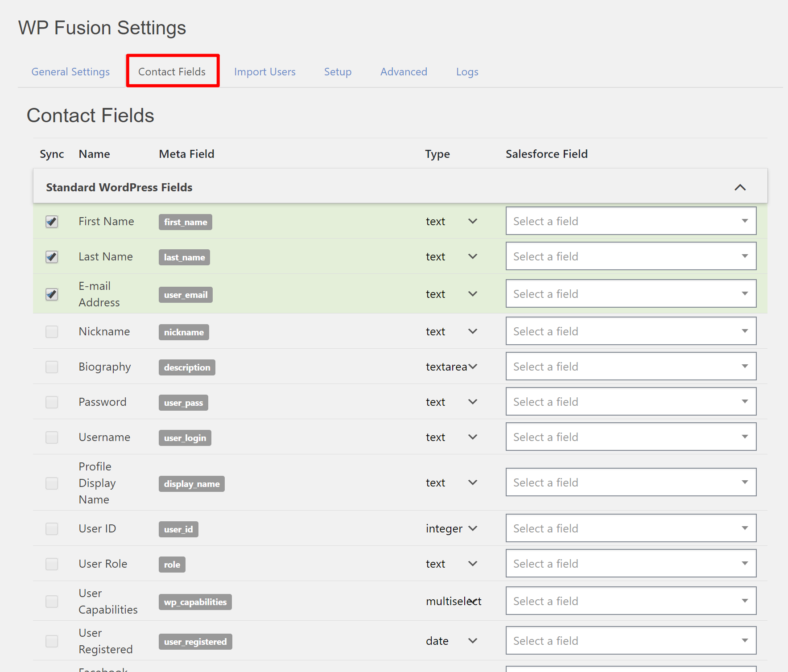This screenshot has width=788, height=672.
Task: Open the Salesforce field selector for First Name
Action: click(631, 221)
